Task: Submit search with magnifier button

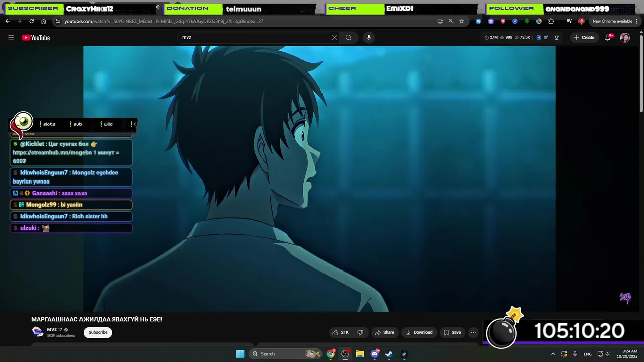Action: (x=348, y=37)
